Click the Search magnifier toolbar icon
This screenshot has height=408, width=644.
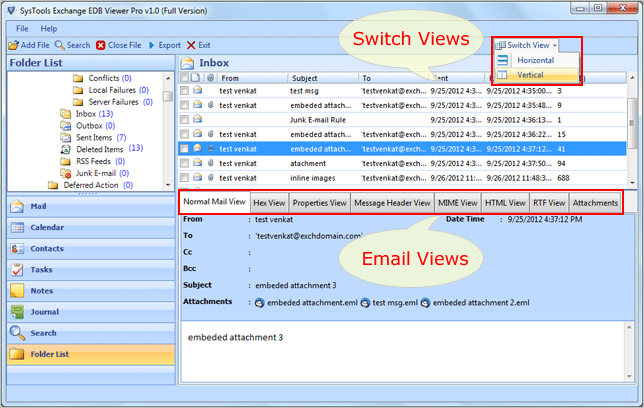[60, 45]
